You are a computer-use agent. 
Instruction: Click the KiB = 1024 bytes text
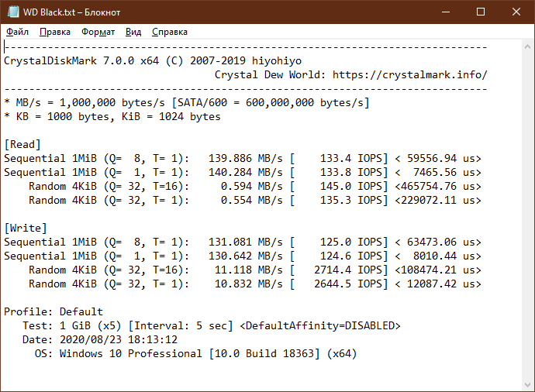(x=171, y=116)
